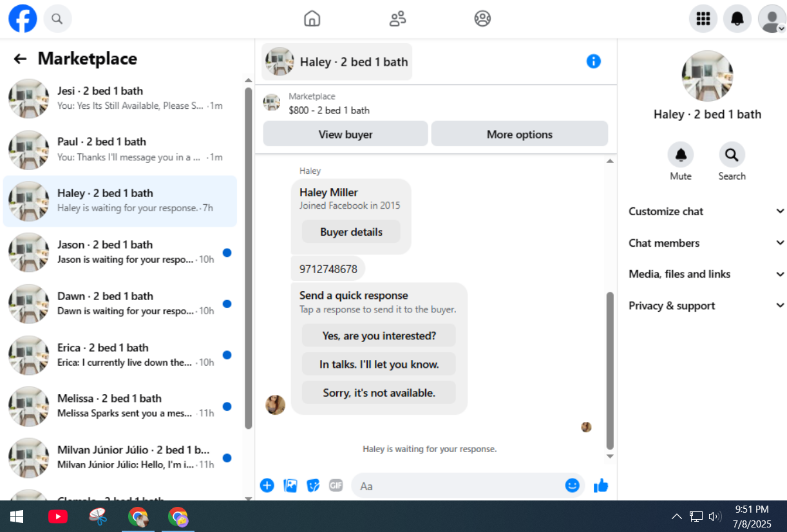Click the More options button
The image size is (787, 532).
tap(519, 134)
